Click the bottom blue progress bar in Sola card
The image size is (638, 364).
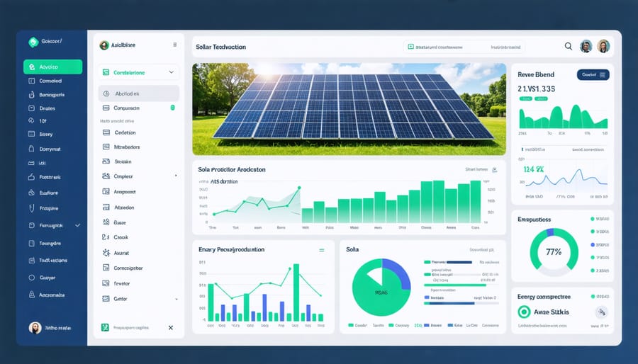(x=449, y=303)
